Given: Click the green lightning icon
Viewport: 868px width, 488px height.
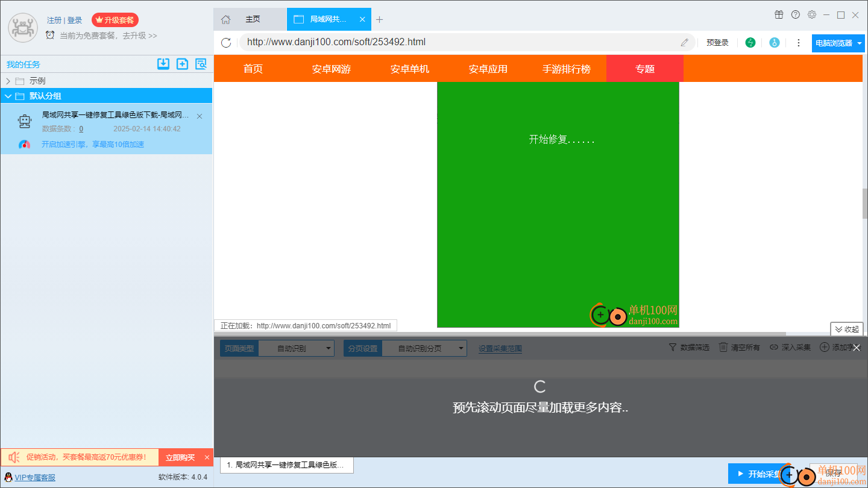Looking at the screenshot, I should 750,43.
